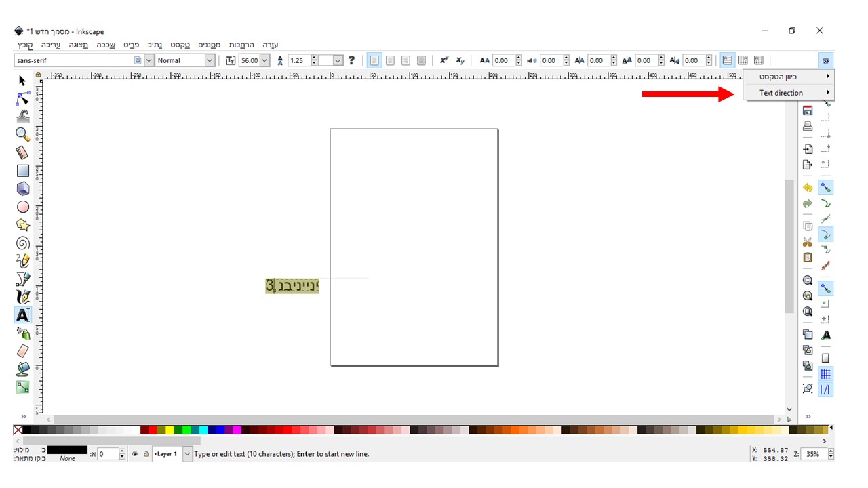Toggle the Layer 1 lock icon
868x488 pixels.
point(146,454)
